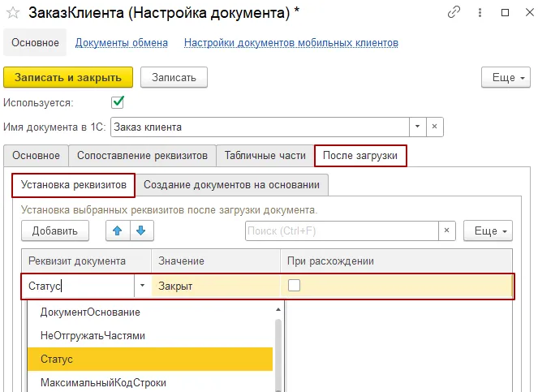Open the Еще menu beside search
Screen dimensions: 538x392
click(489, 231)
